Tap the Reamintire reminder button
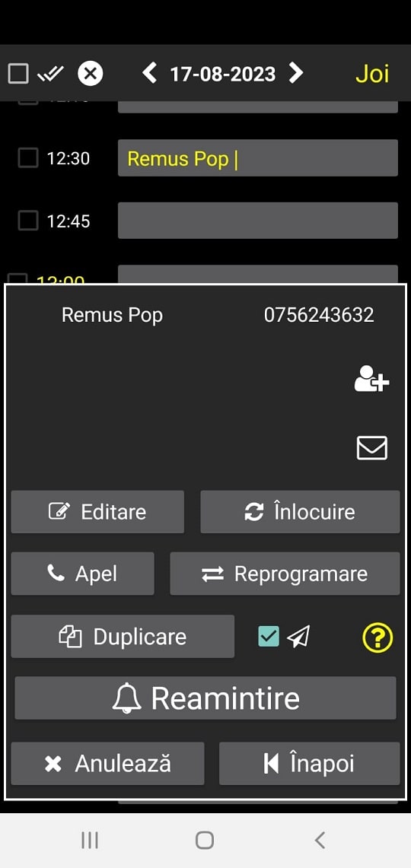The image size is (411, 868). [x=205, y=698]
